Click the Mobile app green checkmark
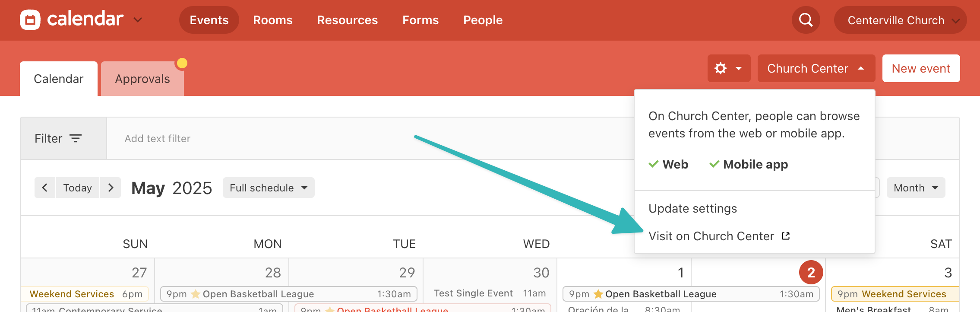The image size is (980, 312). 714,164
